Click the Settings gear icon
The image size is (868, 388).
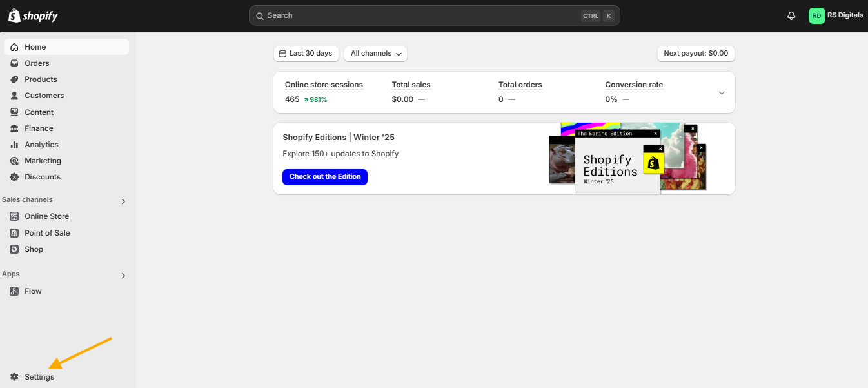coord(14,377)
